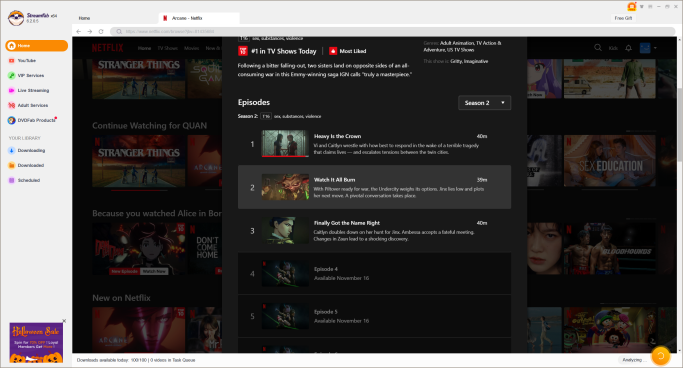
Task: Open Netflix search magnifier icon
Action: [x=598, y=47]
